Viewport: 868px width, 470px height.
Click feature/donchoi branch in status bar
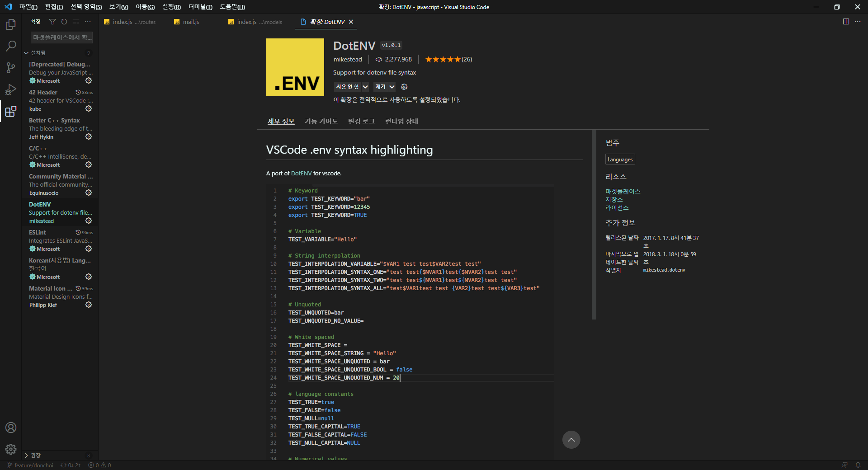click(x=30, y=465)
